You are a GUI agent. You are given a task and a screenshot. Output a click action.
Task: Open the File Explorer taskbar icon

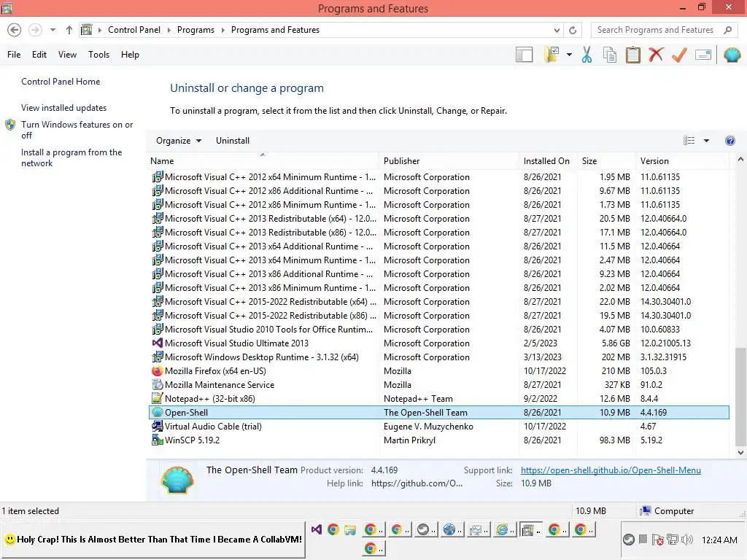coord(350,529)
